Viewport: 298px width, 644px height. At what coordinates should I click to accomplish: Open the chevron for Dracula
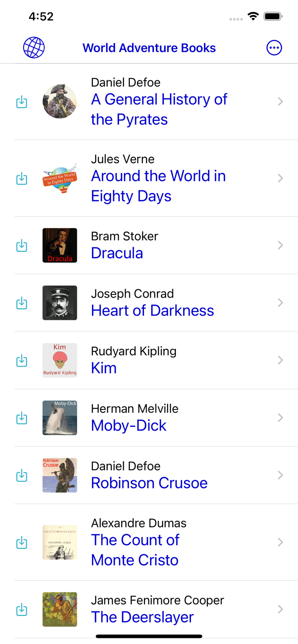[280, 245]
